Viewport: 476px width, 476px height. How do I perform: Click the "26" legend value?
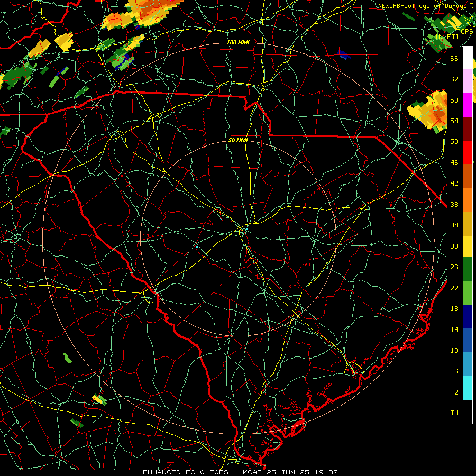pos(454,267)
